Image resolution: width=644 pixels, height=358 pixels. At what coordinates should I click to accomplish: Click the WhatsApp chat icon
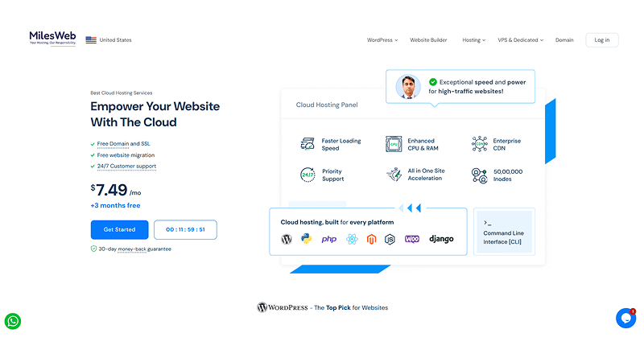pos(13,321)
